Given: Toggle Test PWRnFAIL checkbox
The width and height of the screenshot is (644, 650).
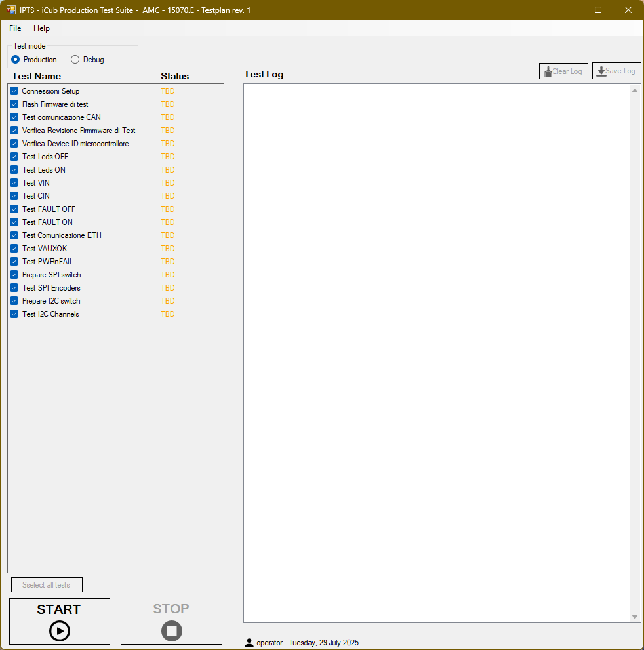Looking at the screenshot, I should point(14,262).
